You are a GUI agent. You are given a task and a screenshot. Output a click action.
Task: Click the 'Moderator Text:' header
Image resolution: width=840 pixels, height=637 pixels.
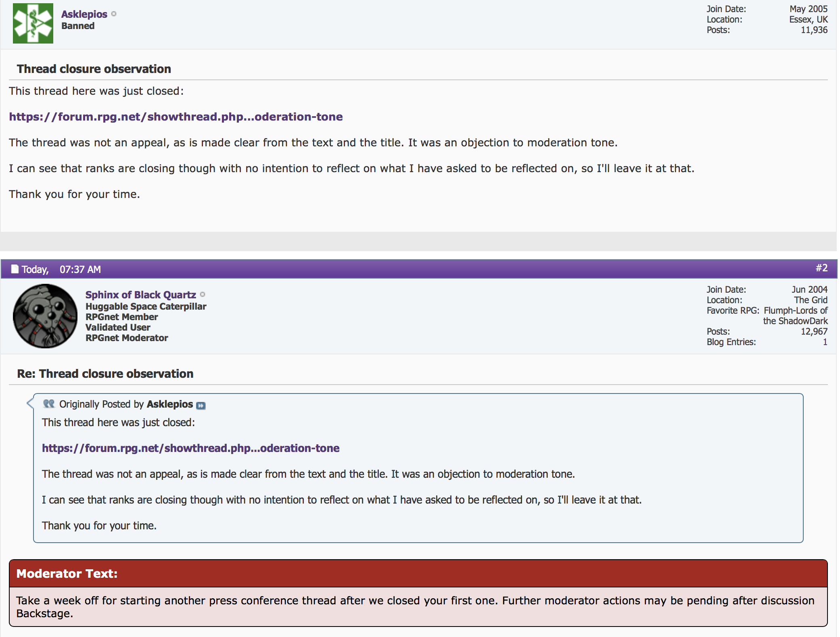(x=67, y=573)
